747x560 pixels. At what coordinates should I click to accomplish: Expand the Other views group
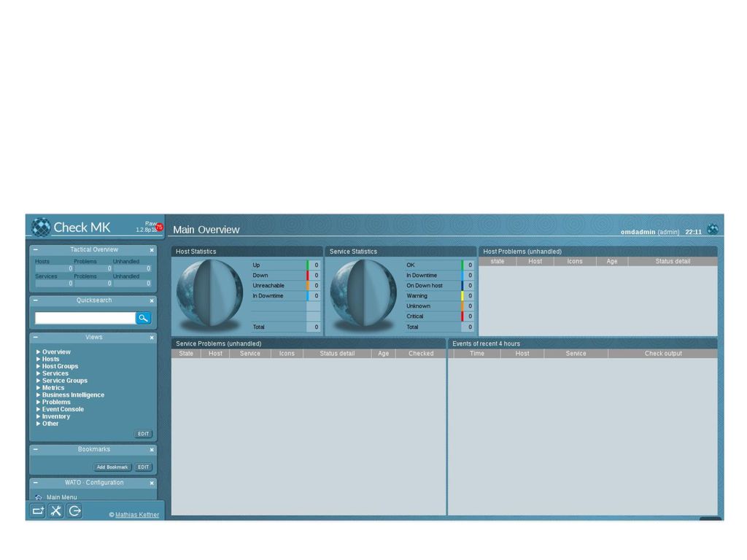[47, 424]
